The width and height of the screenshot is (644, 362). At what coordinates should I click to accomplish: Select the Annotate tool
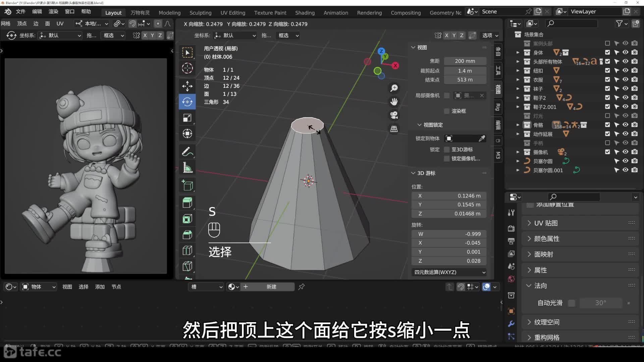pos(187,152)
